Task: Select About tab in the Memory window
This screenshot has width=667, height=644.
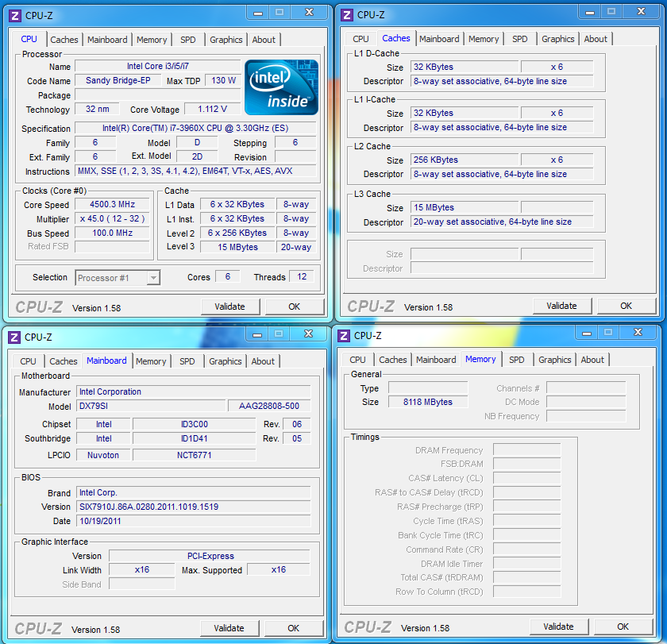Action: (592, 360)
